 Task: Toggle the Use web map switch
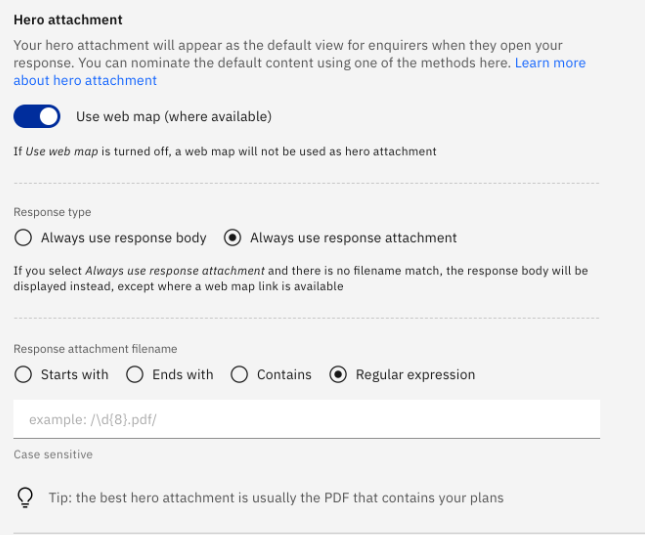37,116
